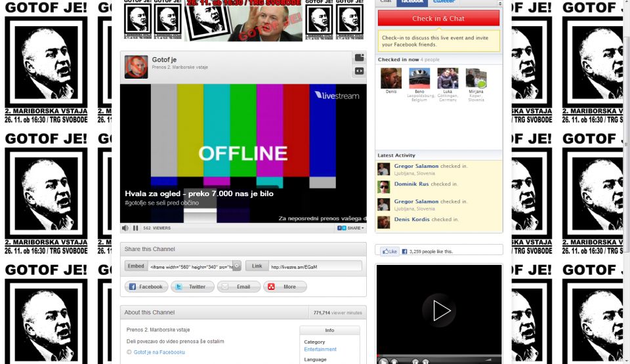Viewport: 630px width, 364px height.
Task: Pop out the player with the top-right icon
Action: pos(359,58)
